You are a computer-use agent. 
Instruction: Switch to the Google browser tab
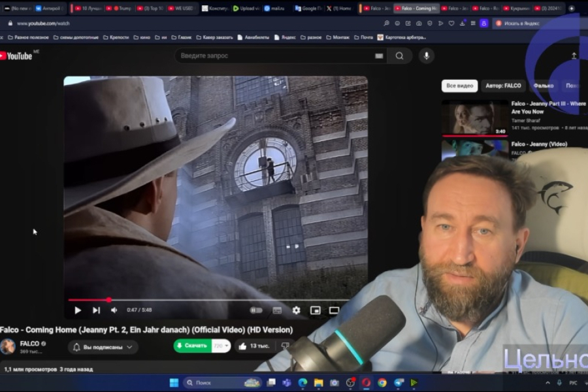307,8
